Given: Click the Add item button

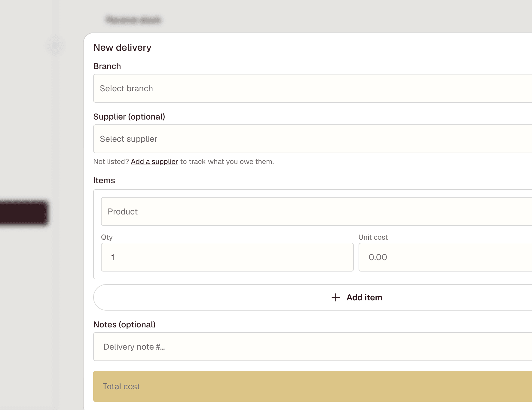Looking at the screenshot, I should pos(313,297).
